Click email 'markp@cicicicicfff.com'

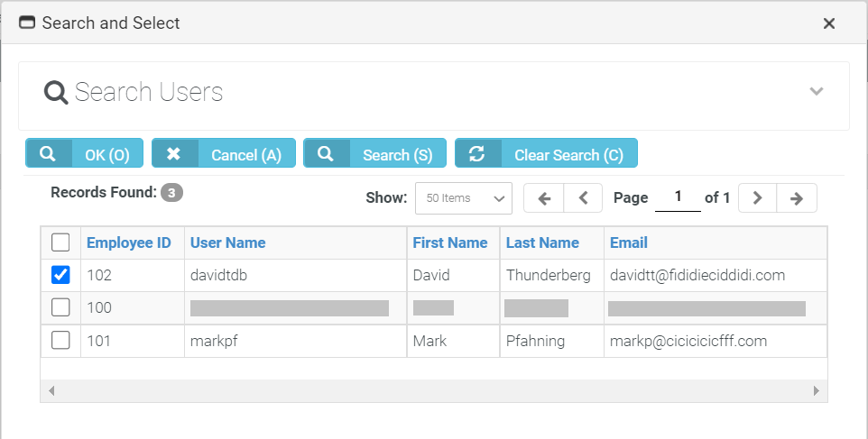(x=688, y=341)
